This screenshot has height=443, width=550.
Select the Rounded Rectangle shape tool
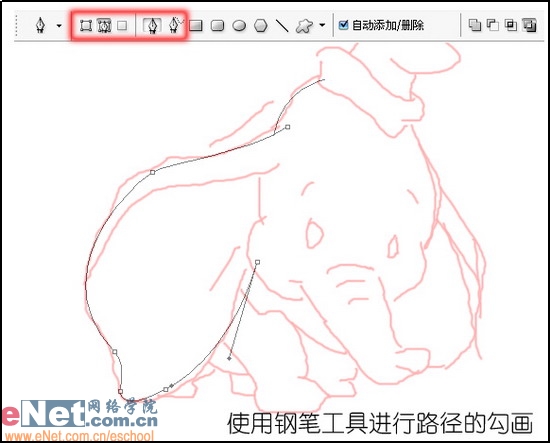point(217,26)
